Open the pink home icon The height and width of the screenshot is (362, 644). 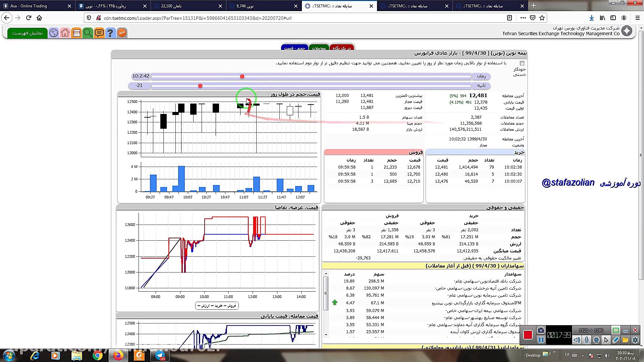[65, 33]
